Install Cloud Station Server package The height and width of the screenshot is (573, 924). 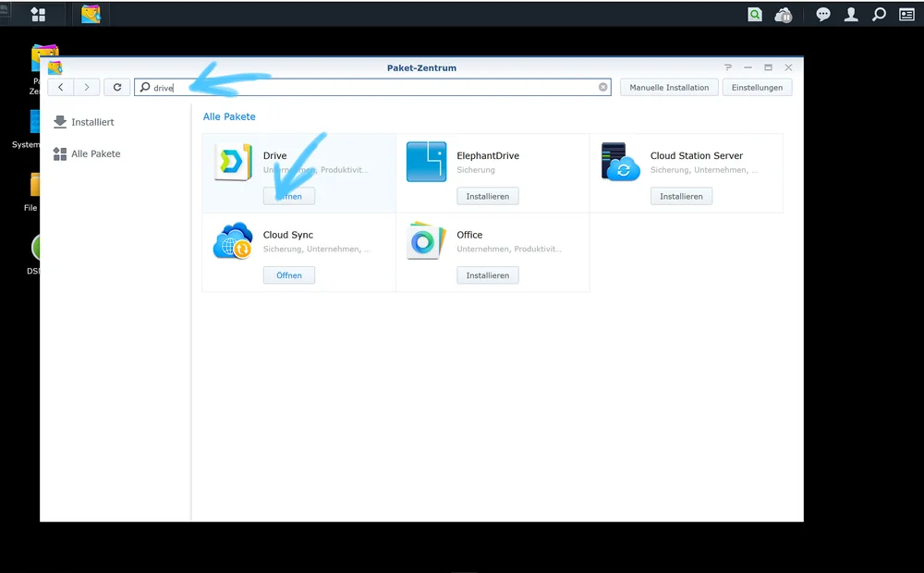(x=681, y=196)
